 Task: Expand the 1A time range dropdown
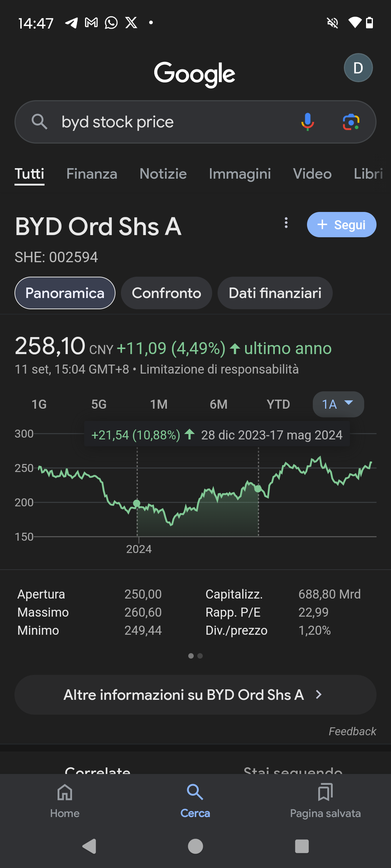(338, 404)
